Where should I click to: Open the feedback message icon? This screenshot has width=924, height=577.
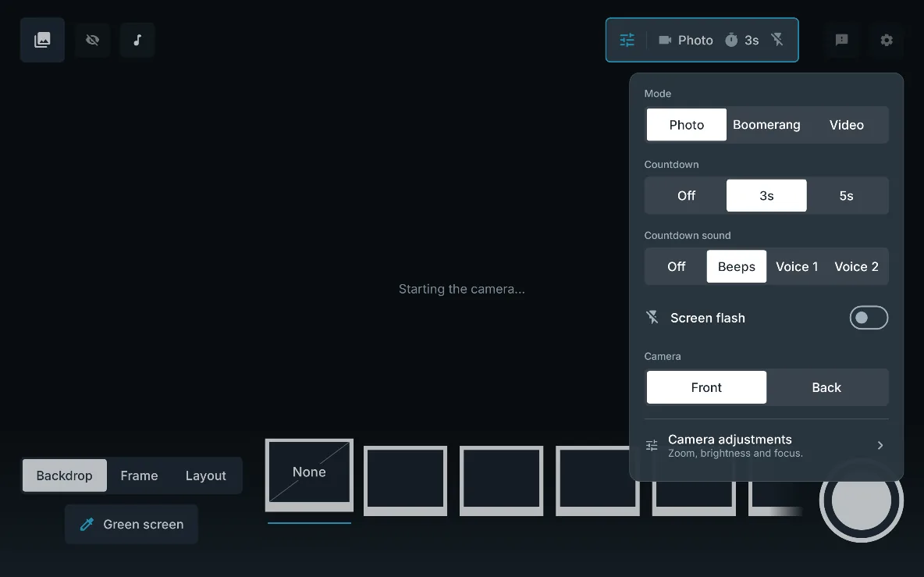coord(841,40)
